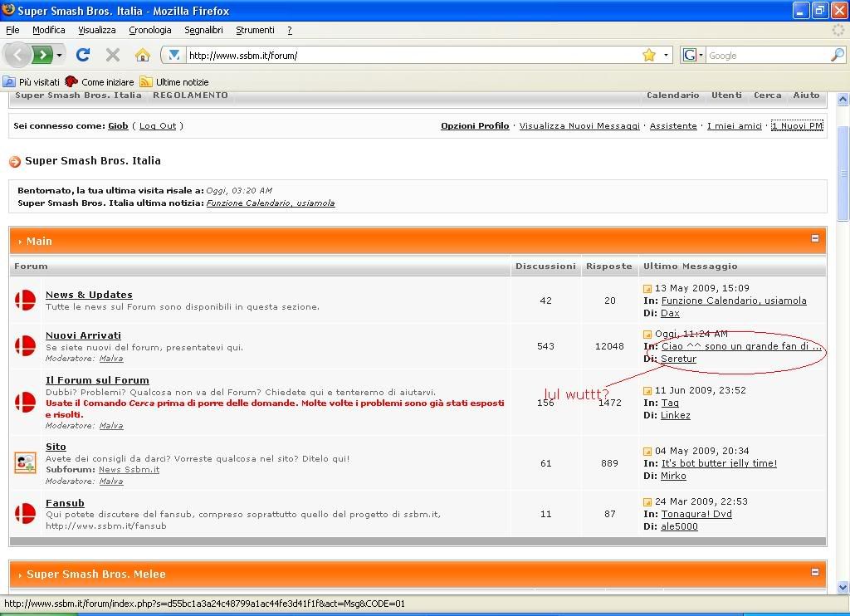Open the Assistente link
The image size is (850, 616).
tap(673, 126)
